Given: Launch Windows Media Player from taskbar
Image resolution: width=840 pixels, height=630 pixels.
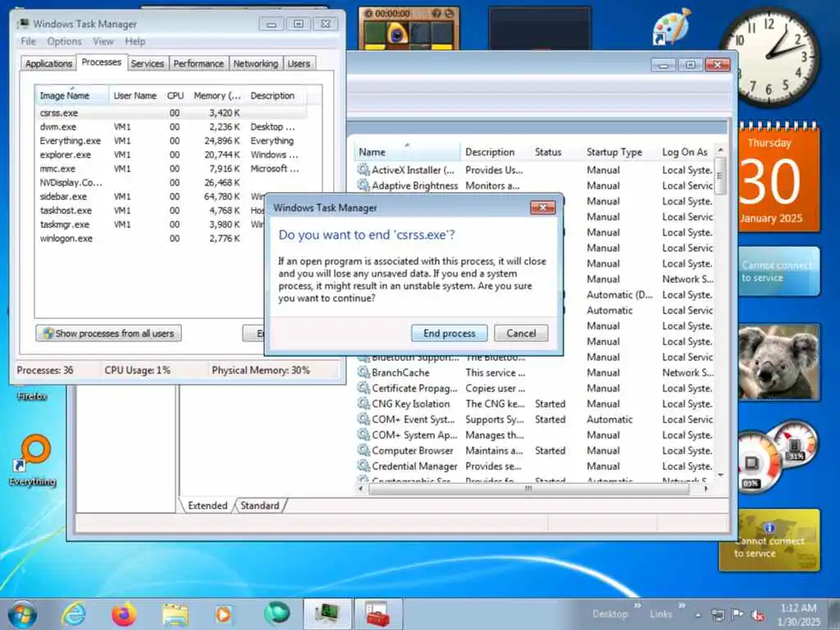Looking at the screenshot, I should tap(223, 614).
